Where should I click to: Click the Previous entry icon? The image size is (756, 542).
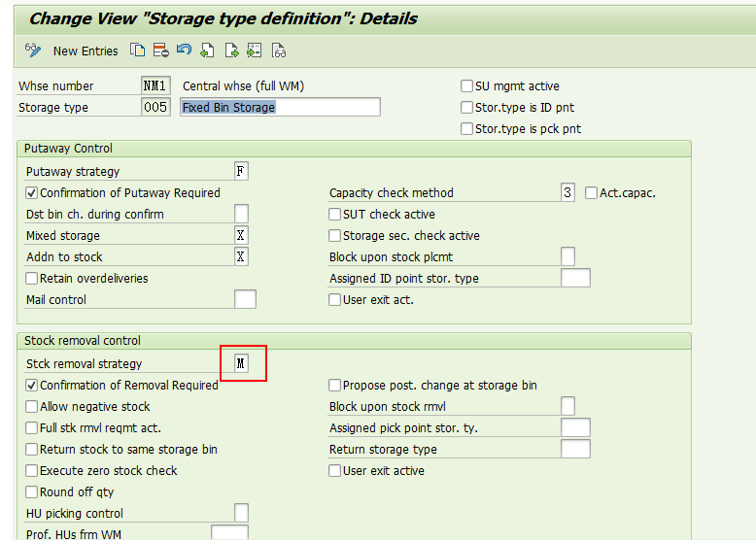click(x=207, y=51)
